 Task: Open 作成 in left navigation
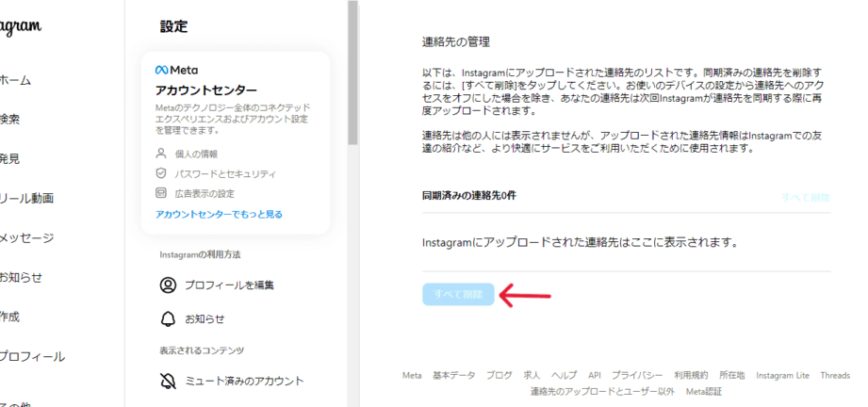coord(9,317)
